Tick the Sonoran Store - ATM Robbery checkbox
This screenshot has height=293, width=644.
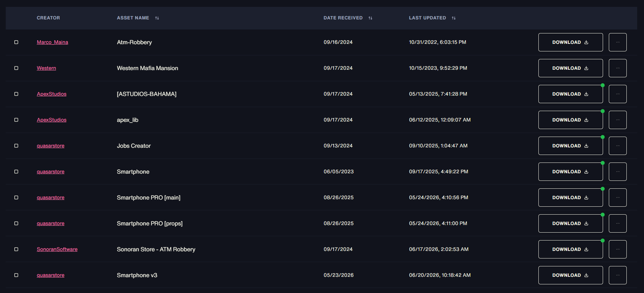16,249
